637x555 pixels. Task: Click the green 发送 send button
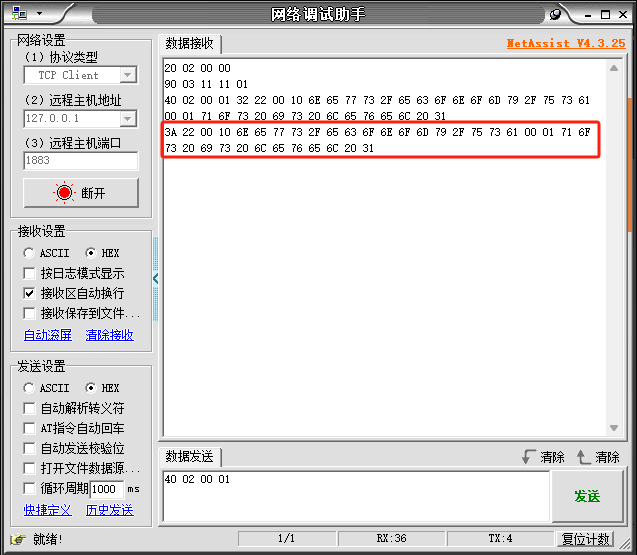(587, 496)
